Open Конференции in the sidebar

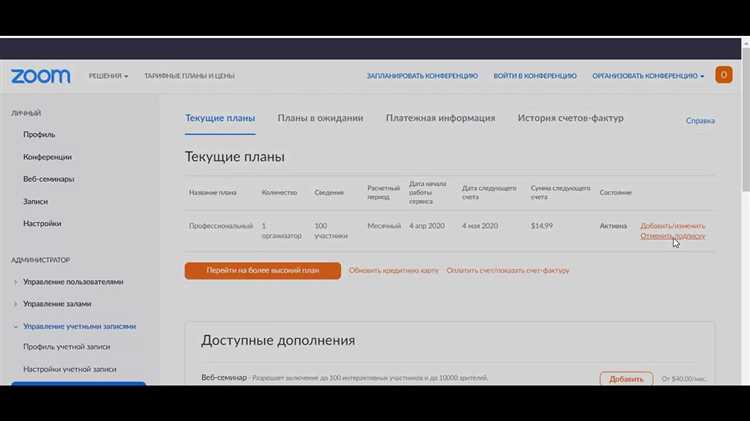click(x=47, y=157)
